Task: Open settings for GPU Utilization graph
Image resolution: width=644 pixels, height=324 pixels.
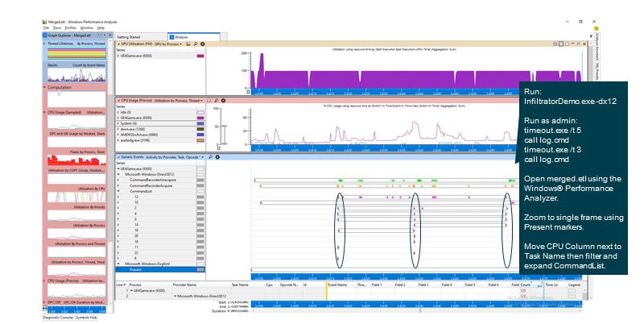Action: [203, 44]
